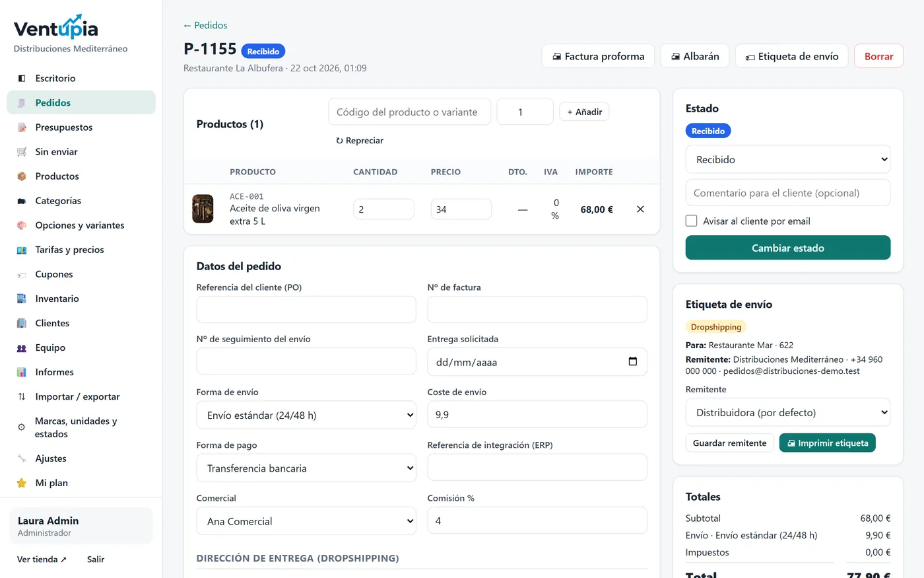
Task: Click the Productos box icon
Action: coord(22,176)
